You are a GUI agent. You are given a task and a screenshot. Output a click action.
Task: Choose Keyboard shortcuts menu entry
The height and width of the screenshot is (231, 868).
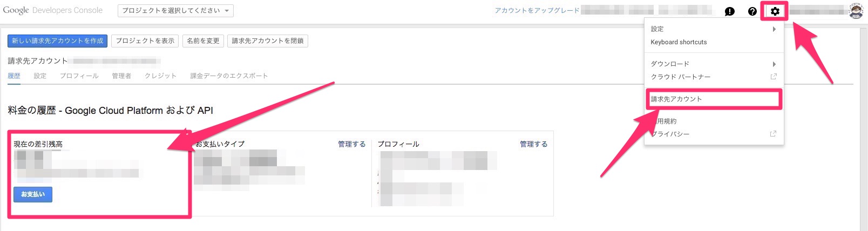click(x=679, y=42)
